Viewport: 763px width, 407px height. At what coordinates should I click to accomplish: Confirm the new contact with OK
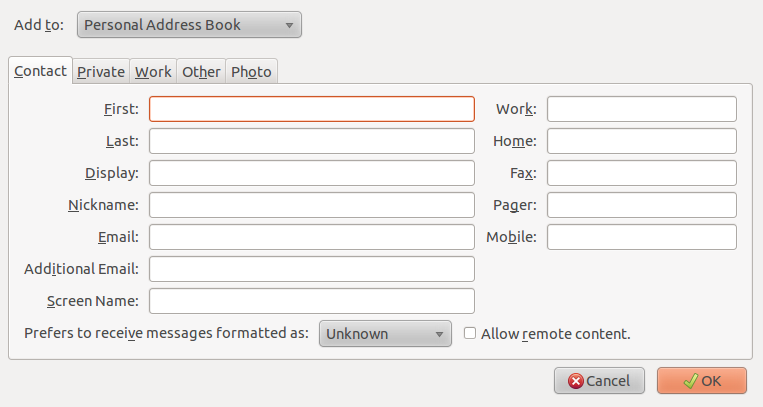(701, 381)
